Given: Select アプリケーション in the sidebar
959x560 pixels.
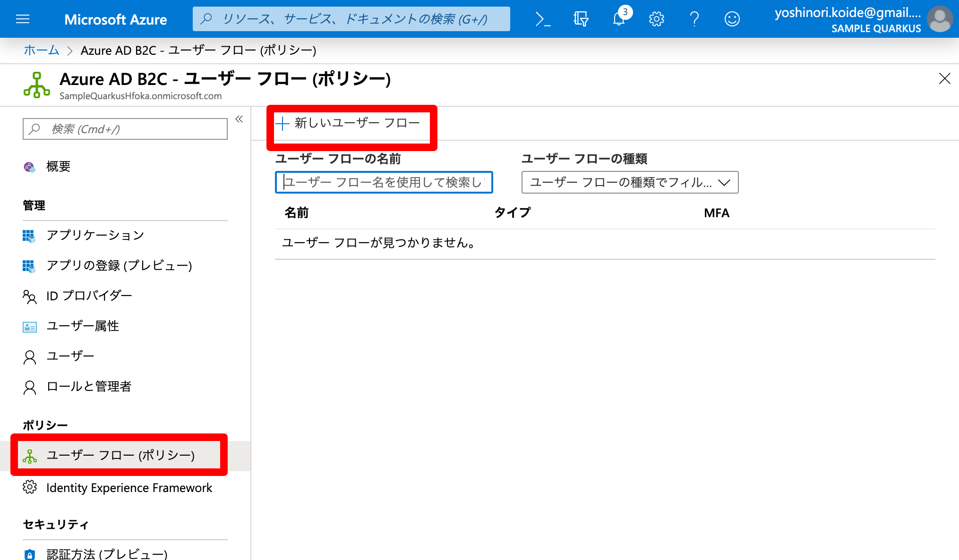Looking at the screenshot, I should pyautogui.click(x=94, y=235).
